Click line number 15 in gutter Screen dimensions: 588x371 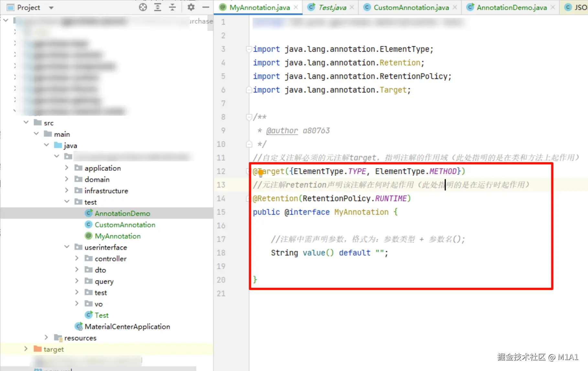[x=221, y=212]
